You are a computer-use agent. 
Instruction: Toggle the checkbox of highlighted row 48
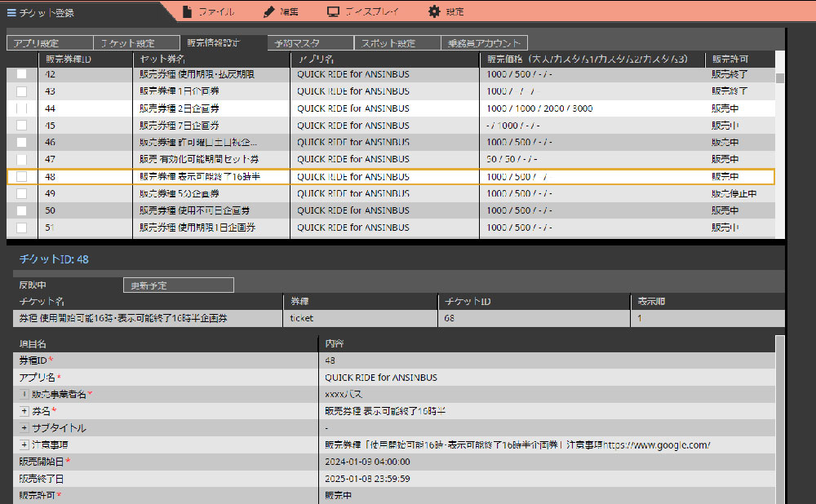(x=21, y=177)
